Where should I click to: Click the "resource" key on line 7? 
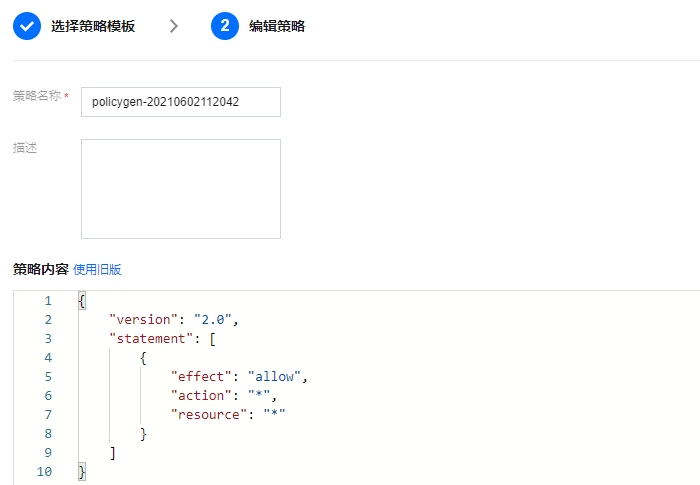pos(213,414)
